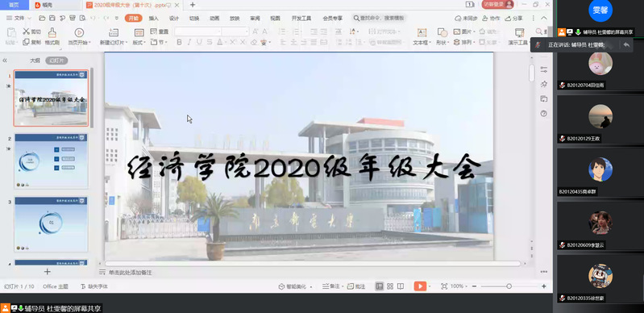The image size is (644, 313).
Task: Switch to the Design (设计) tab
Action: click(174, 18)
